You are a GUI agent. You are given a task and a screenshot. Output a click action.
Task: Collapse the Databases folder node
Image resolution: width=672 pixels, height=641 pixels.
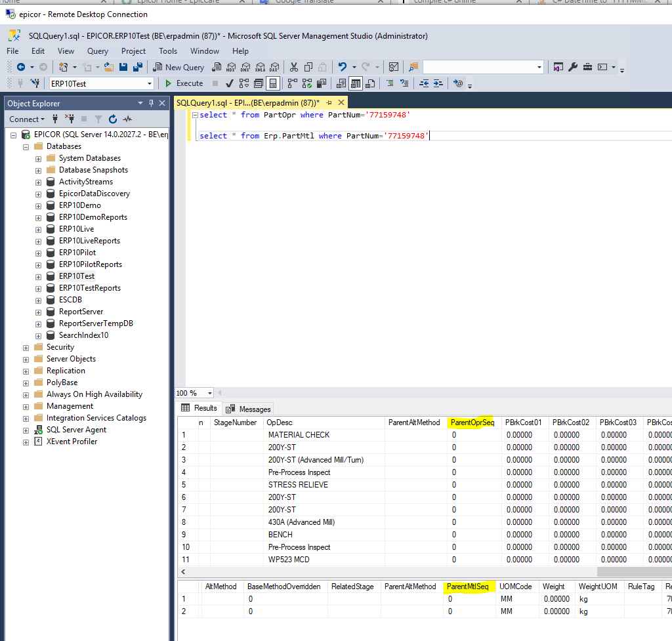[26, 147]
